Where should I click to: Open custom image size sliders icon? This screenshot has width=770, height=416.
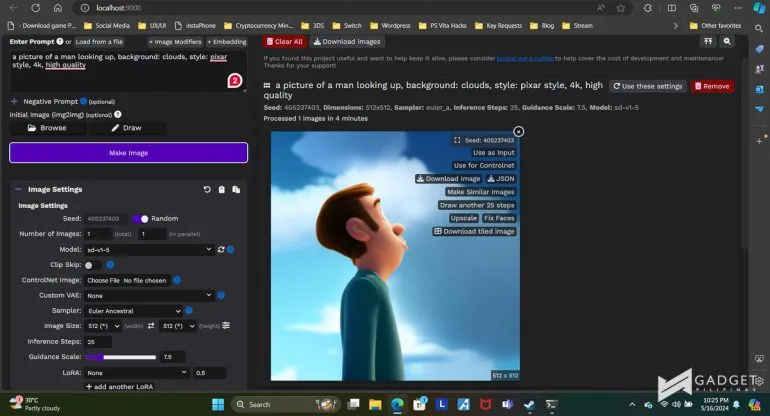coord(226,325)
